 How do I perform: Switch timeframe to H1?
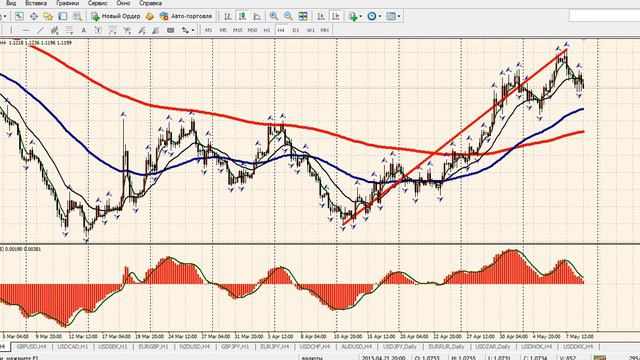click(267, 30)
